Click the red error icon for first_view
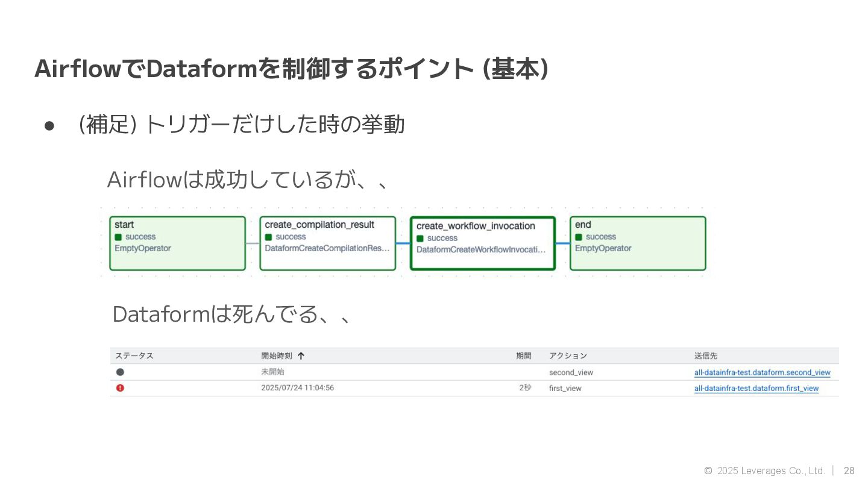 click(x=120, y=388)
